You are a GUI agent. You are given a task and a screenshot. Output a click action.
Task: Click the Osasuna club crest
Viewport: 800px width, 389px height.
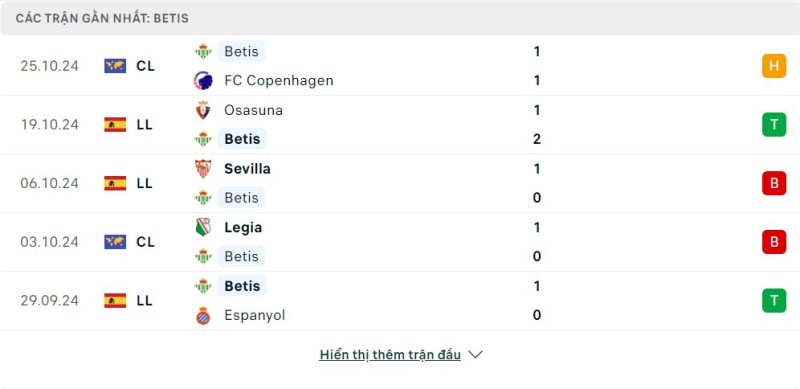tap(203, 110)
